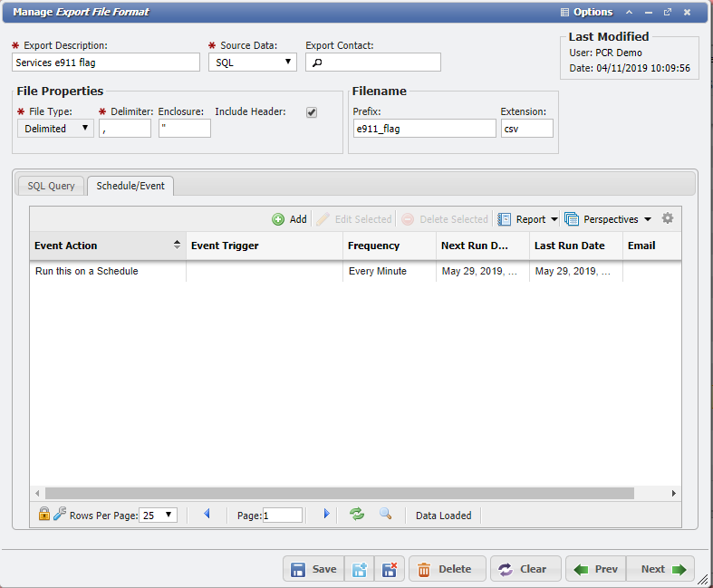Click the Export Description input field
This screenshot has height=588, width=713.
(106, 63)
